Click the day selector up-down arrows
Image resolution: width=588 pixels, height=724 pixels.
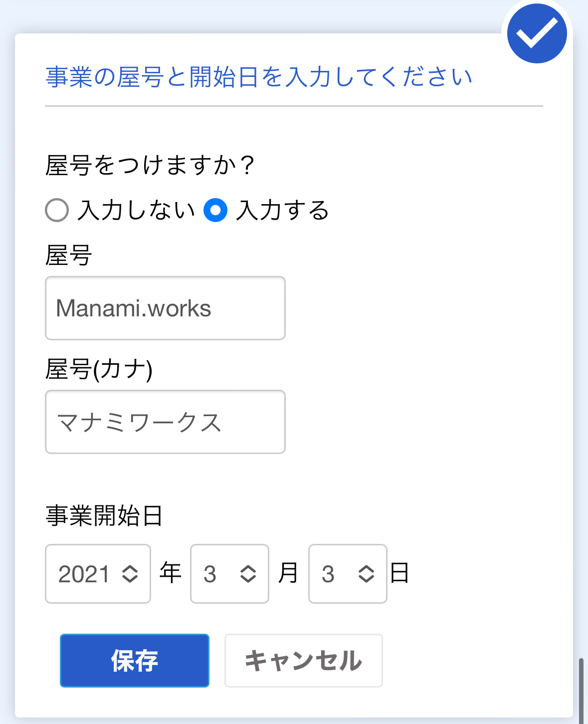pos(367,574)
